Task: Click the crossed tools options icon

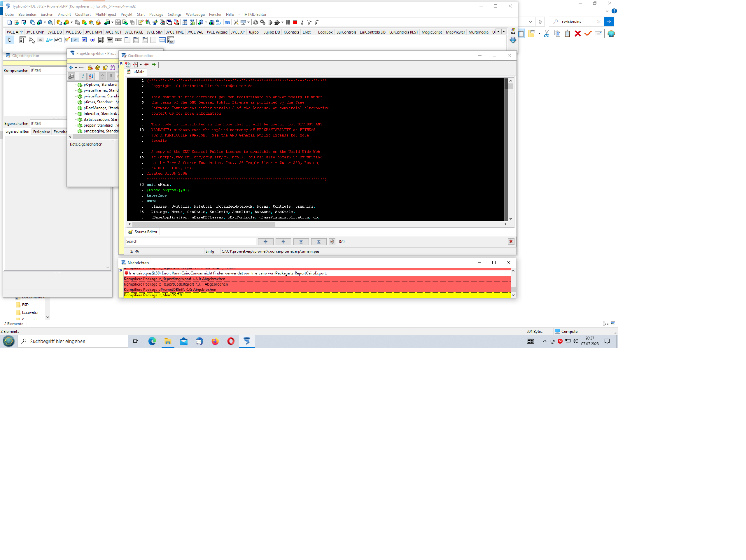Action: [x=236, y=22]
